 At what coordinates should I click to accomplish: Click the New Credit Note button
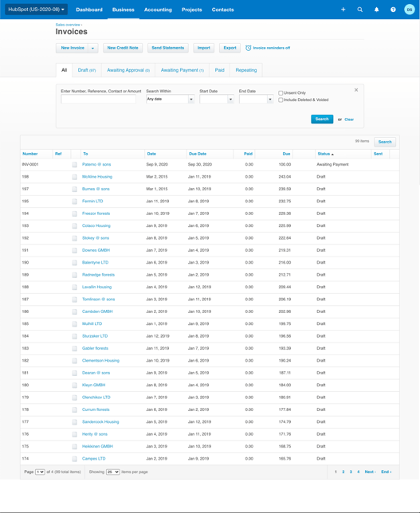pyautogui.click(x=123, y=48)
